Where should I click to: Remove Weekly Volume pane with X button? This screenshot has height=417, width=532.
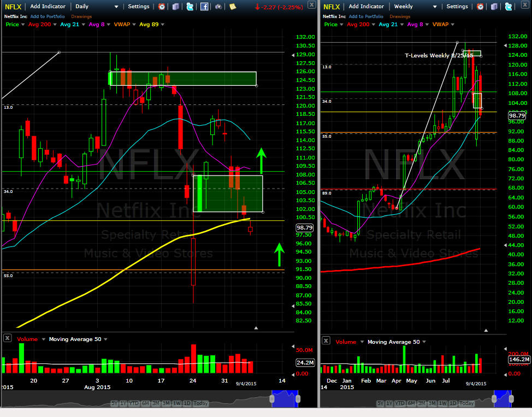(x=326, y=340)
